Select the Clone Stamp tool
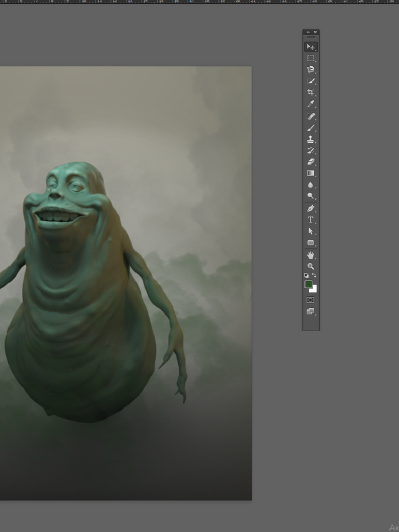Image resolution: width=399 pixels, height=532 pixels. pos(311,139)
